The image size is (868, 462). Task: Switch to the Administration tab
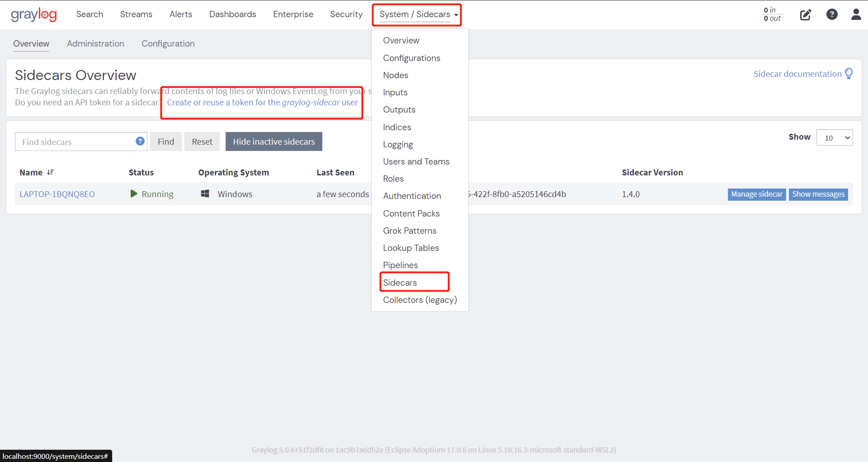tap(95, 43)
